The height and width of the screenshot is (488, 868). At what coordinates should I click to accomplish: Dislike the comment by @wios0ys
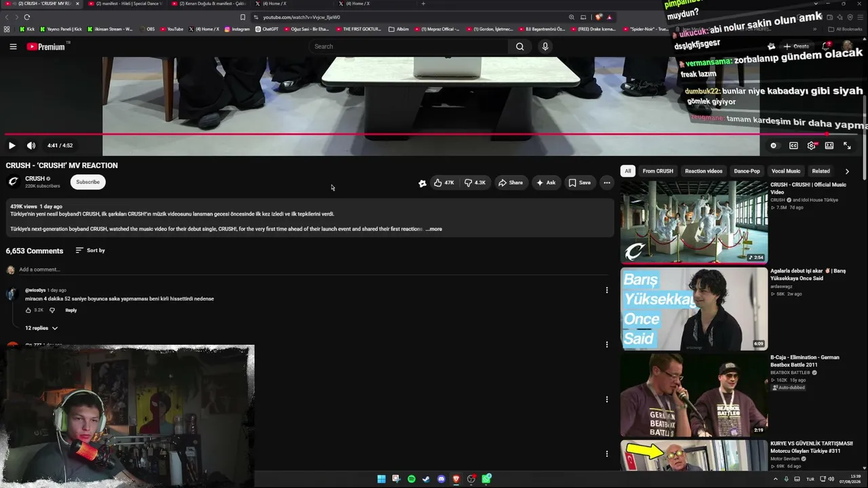point(52,310)
